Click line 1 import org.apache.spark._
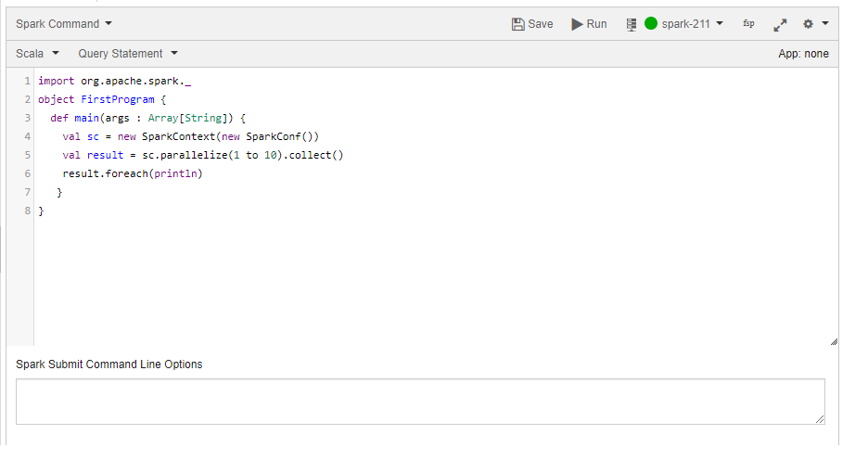868x473 pixels. (115, 81)
